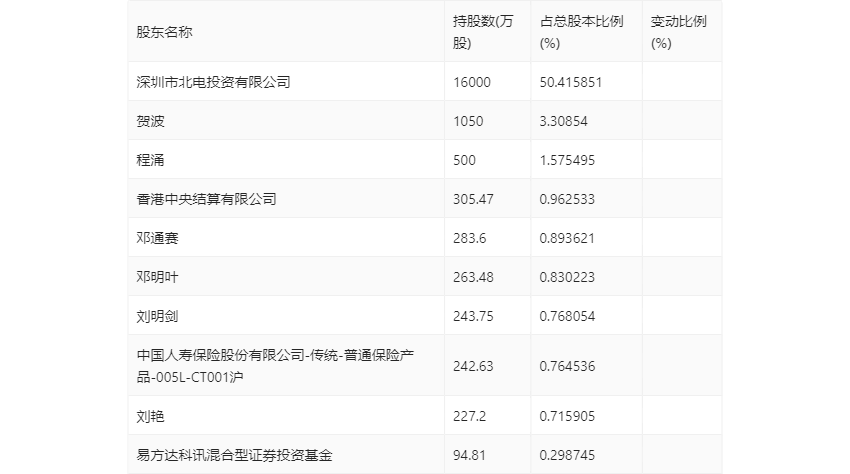Screen dimensions: 850x474
Task: Click shareholder name 邓明叶
Action: 157,277
